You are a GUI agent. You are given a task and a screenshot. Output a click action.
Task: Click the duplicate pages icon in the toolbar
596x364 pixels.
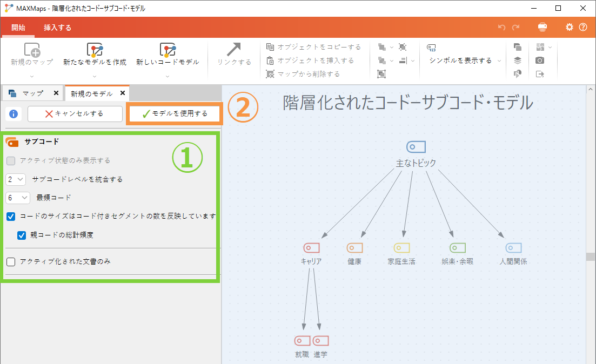point(517,47)
